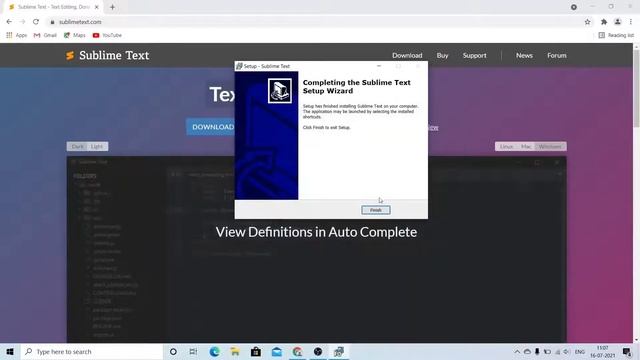The height and width of the screenshot is (360, 640).
Task: Click the volume icon in system tray
Action: (x=566, y=351)
